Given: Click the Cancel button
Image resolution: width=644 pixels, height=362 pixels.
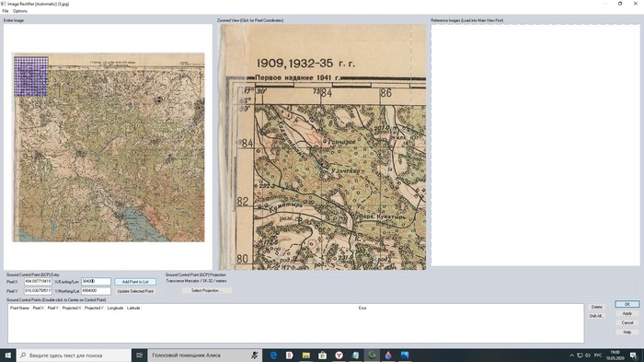Looking at the screenshot, I should [x=627, y=322].
